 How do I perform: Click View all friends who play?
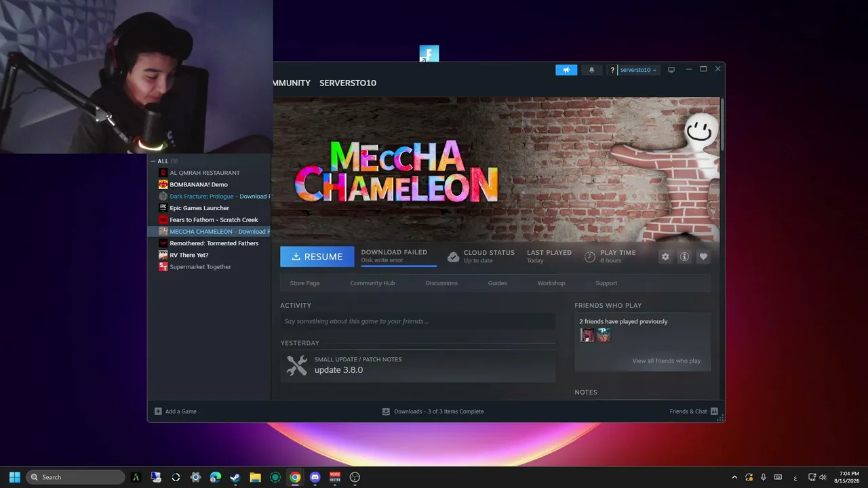click(x=667, y=361)
